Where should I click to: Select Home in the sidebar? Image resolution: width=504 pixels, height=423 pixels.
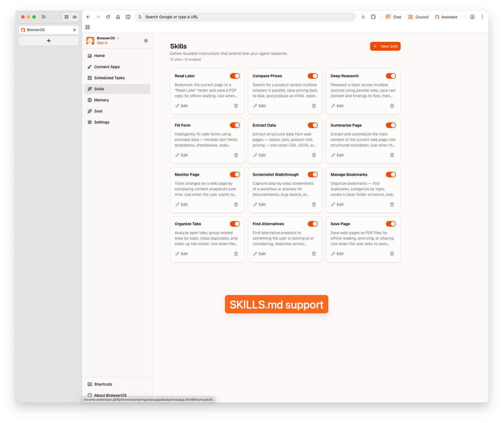pyautogui.click(x=99, y=55)
